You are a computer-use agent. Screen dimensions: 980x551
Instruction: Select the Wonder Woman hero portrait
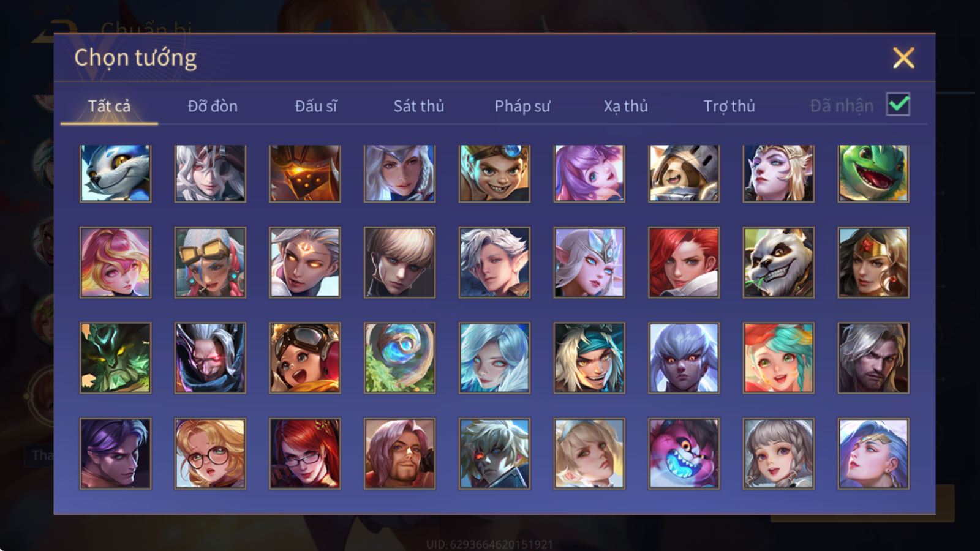coord(873,263)
